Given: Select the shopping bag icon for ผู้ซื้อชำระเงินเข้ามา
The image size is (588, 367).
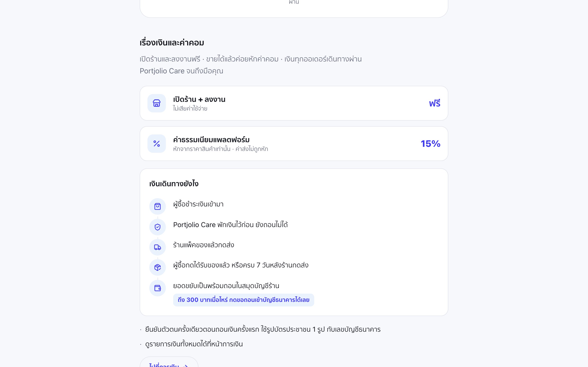Looking at the screenshot, I should click(157, 207).
